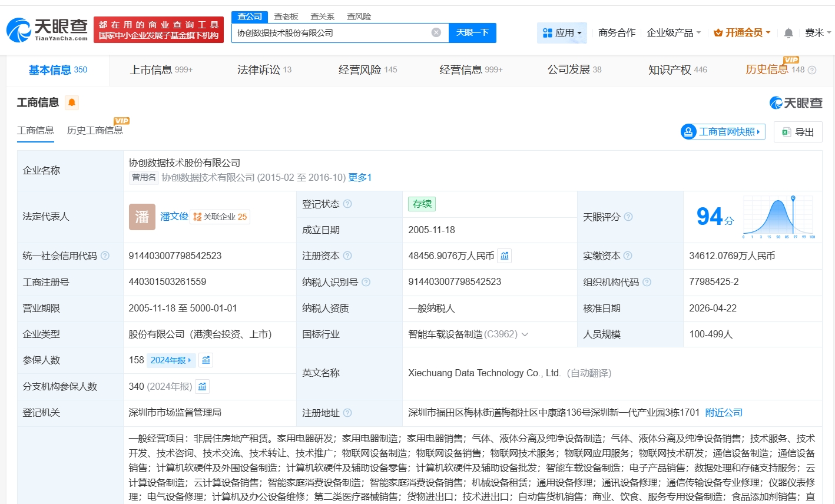Viewport: 835px width, 504px height.
Task: Open the notification bell in header
Action: pos(788,33)
